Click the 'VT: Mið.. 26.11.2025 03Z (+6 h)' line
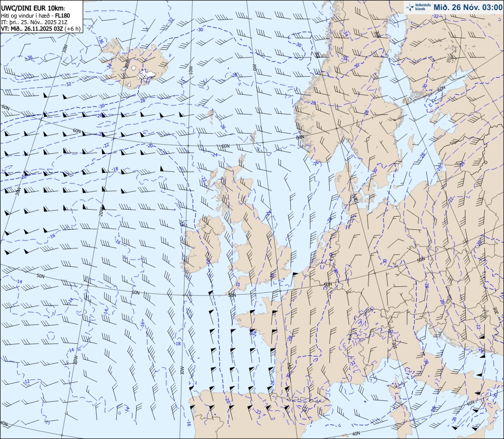This screenshot has width=504, height=439. [40, 29]
